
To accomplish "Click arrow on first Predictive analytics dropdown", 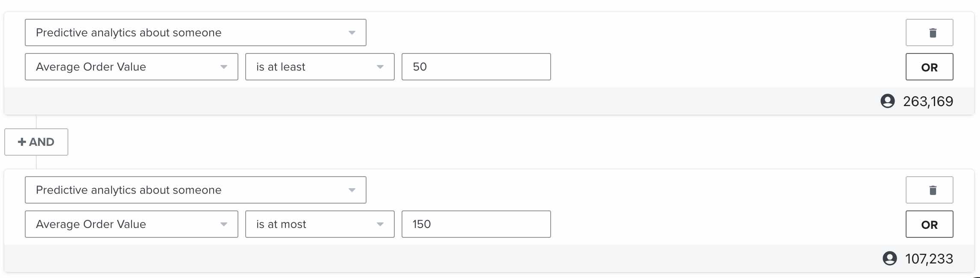I will 352,33.
